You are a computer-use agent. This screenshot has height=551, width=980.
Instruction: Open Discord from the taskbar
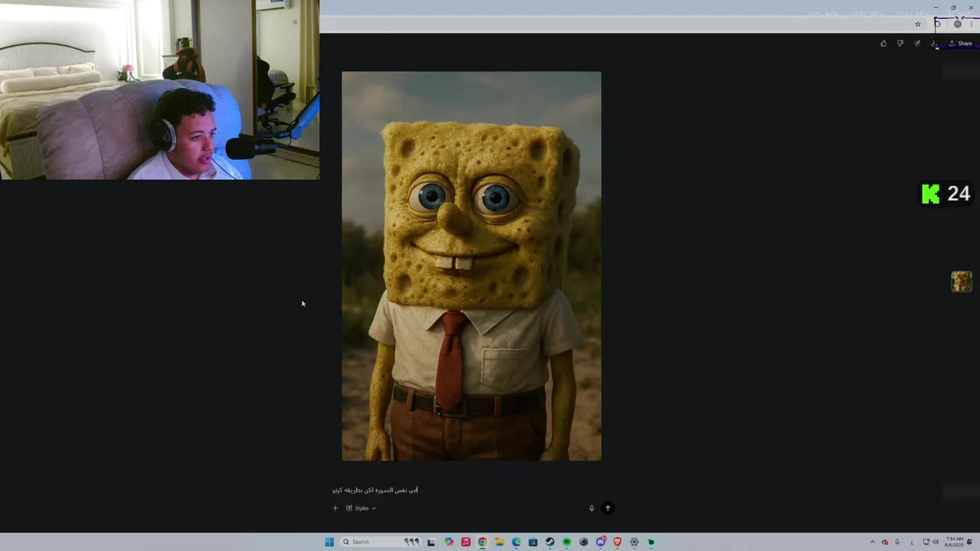[601, 542]
